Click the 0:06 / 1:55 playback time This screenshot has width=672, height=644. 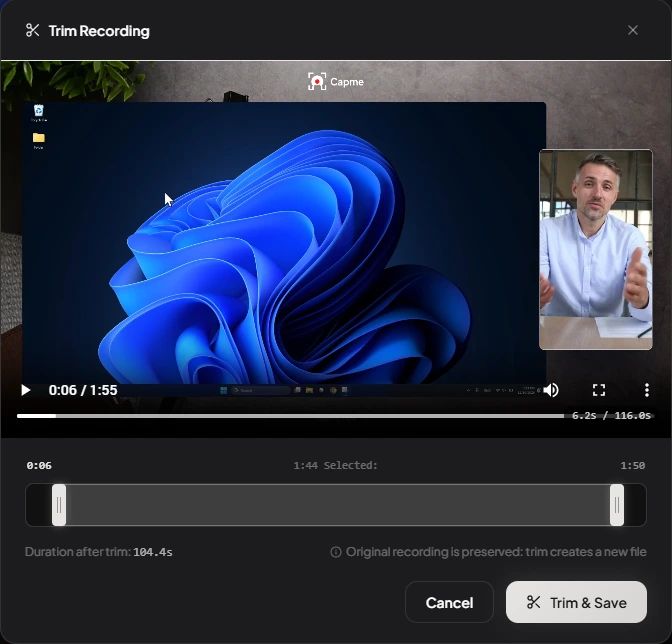[83, 390]
